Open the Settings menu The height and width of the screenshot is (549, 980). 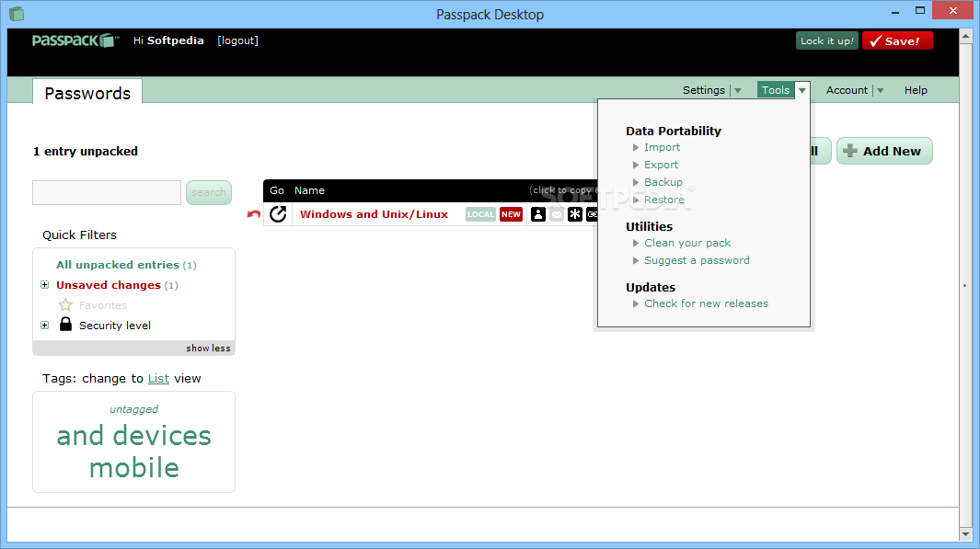(704, 90)
